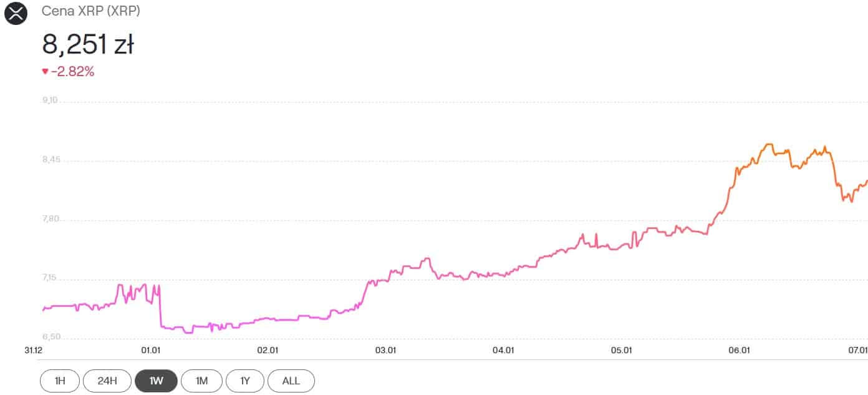Click the XRP logo icon
This screenshot has width=868, height=395.
[x=16, y=13]
